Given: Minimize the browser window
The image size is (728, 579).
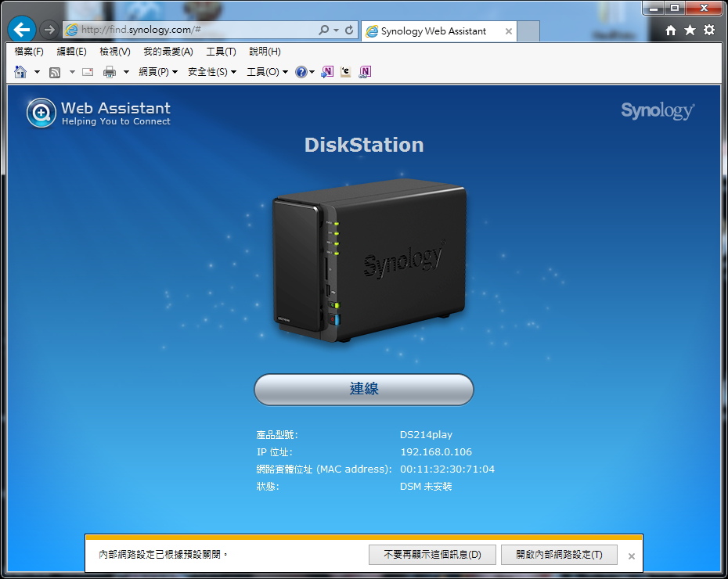Looking at the screenshot, I should 654,8.
